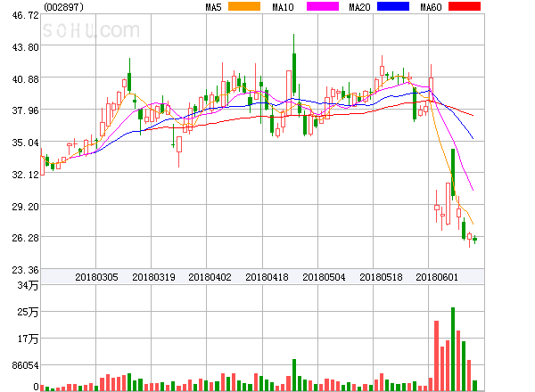
Task: Click the 20180504 date label
Action: (324, 277)
